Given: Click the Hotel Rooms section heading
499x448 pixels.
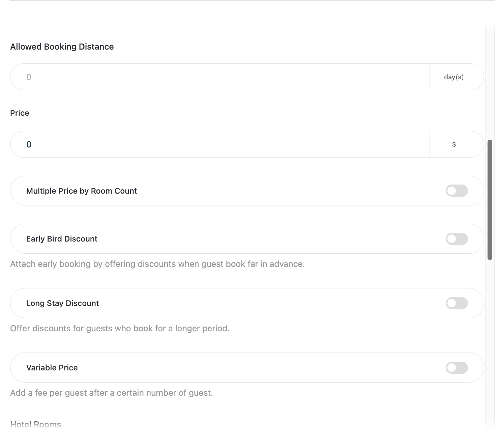Looking at the screenshot, I should tap(35, 424).
